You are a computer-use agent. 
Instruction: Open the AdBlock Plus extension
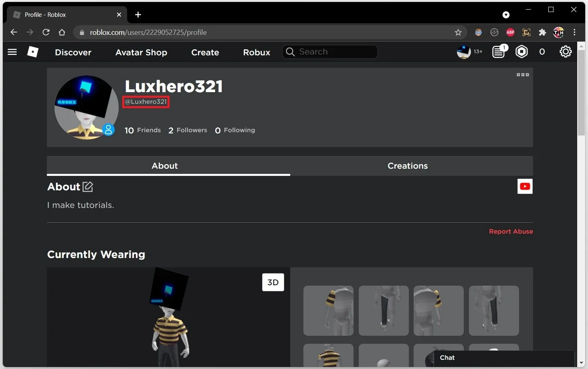pyautogui.click(x=510, y=32)
